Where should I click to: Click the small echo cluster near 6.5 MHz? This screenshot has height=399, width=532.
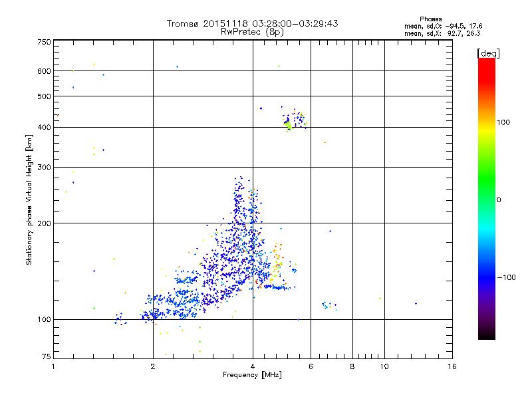[x=329, y=305]
